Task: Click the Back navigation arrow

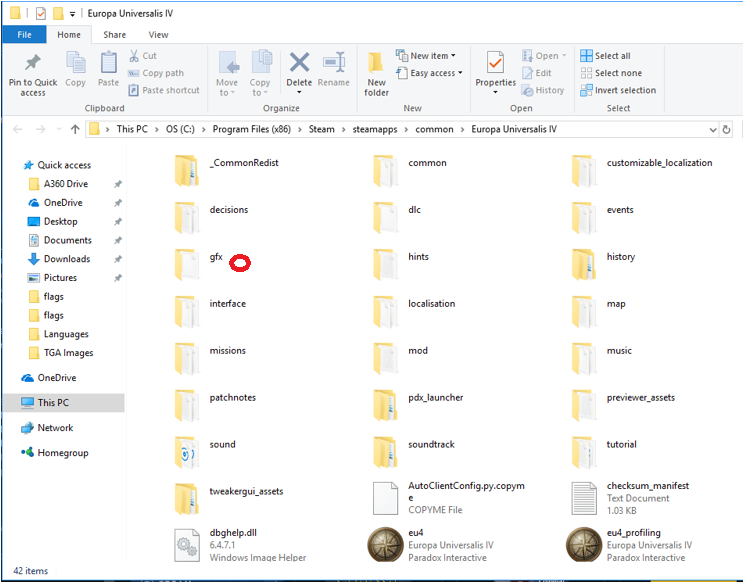Action: coord(18,129)
